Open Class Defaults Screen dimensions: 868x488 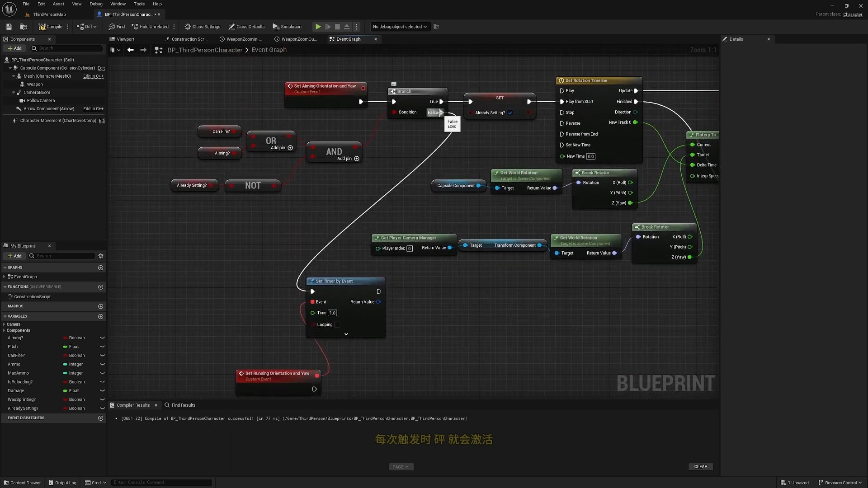(x=246, y=27)
